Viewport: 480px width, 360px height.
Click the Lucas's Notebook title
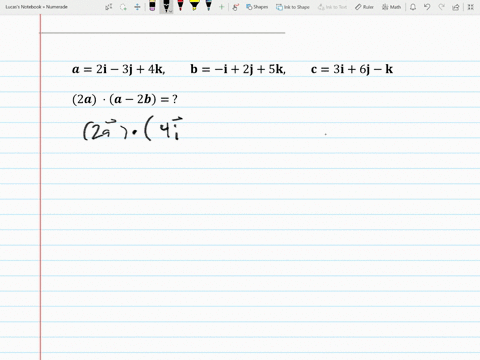36,7
